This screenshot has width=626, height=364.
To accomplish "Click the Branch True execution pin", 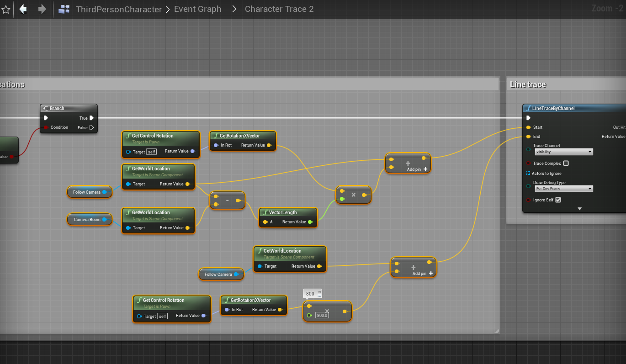I will click(x=91, y=118).
